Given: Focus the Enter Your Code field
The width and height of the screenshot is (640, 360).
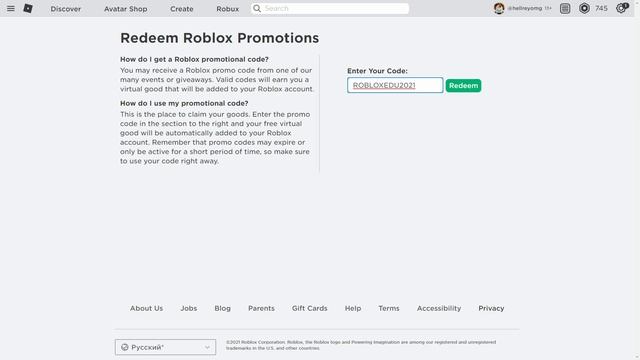Looking at the screenshot, I should coord(395,85).
